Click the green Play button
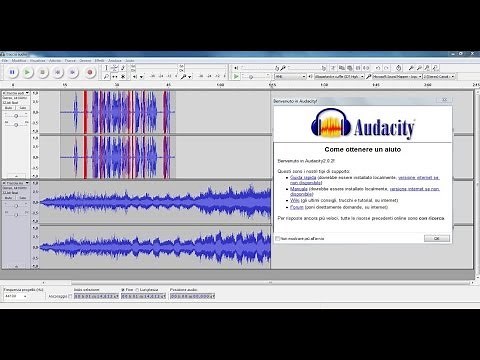The image size is (480, 360). pyautogui.click(x=27, y=72)
